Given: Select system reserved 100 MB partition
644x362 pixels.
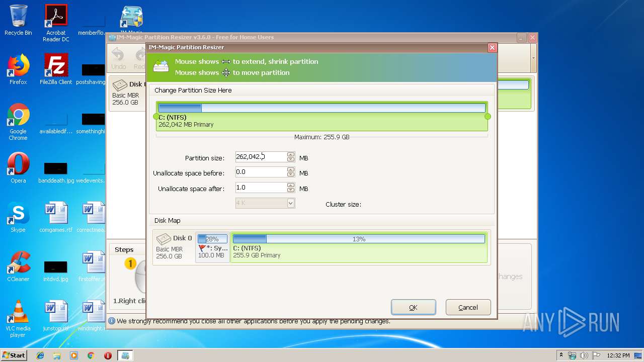Looking at the screenshot, I should tap(212, 246).
